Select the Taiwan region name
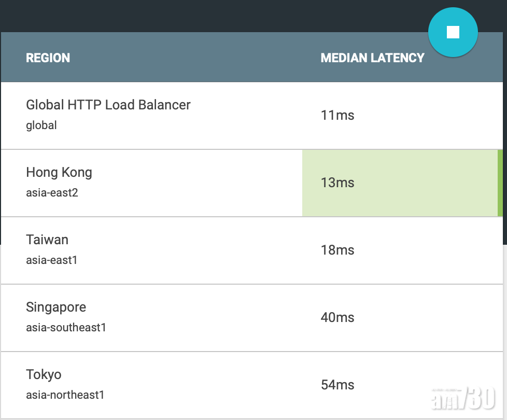Image resolution: width=507 pixels, height=420 pixels. pos(47,240)
